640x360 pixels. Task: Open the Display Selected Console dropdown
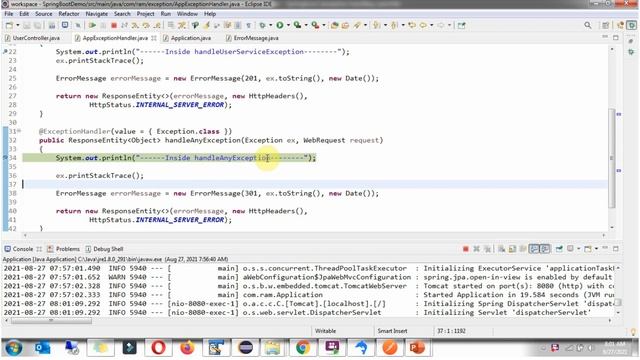pyautogui.click(x=579, y=249)
